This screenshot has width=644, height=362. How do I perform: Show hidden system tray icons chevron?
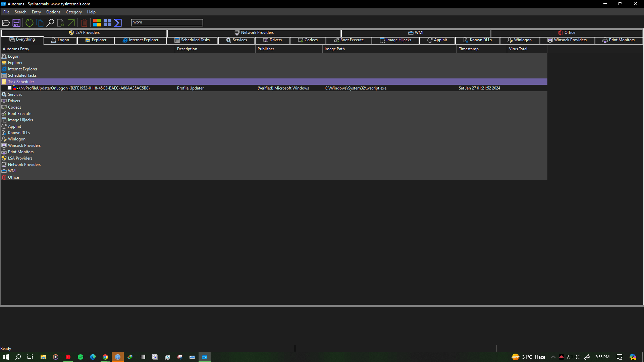click(553, 357)
